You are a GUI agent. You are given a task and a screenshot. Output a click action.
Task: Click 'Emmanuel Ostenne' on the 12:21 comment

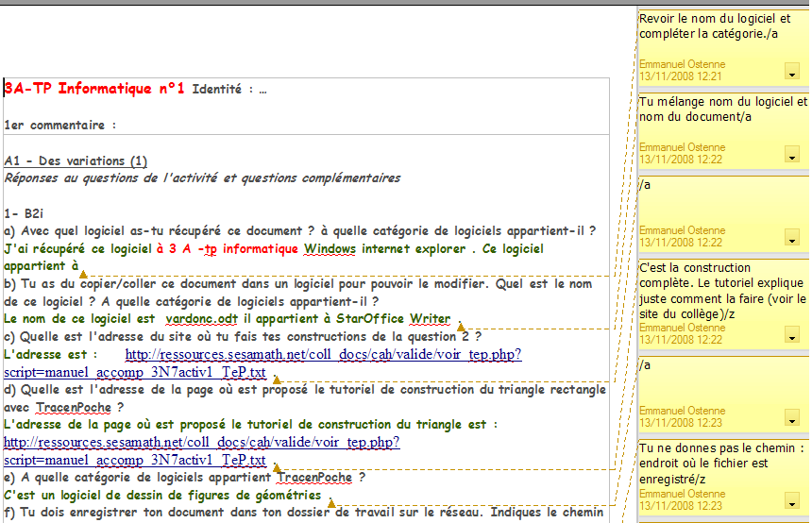point(682,65)
